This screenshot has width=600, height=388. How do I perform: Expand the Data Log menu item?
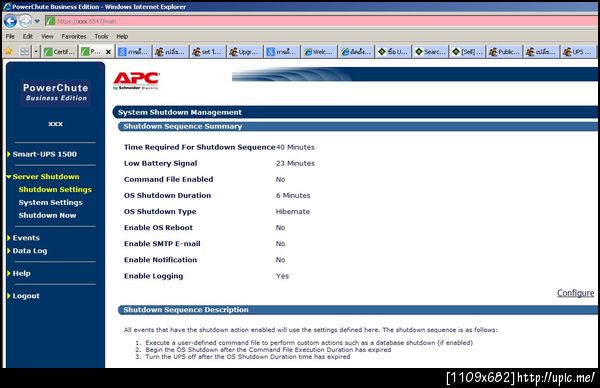click(x=29, y=251)
